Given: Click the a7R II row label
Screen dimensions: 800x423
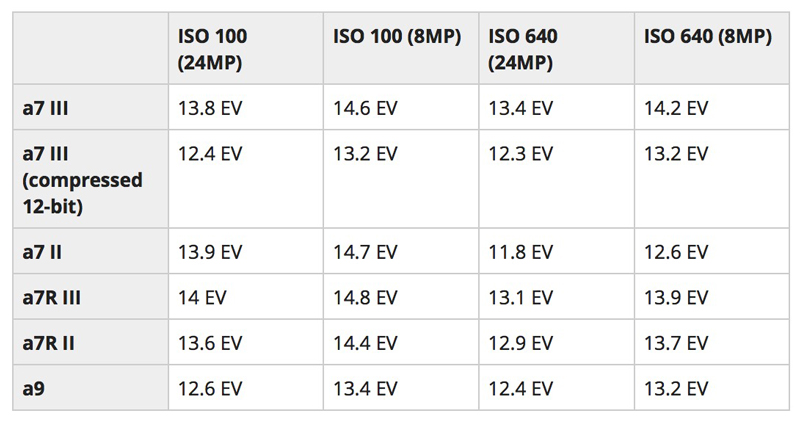Looking at the screenshot, I should point(90,342).
